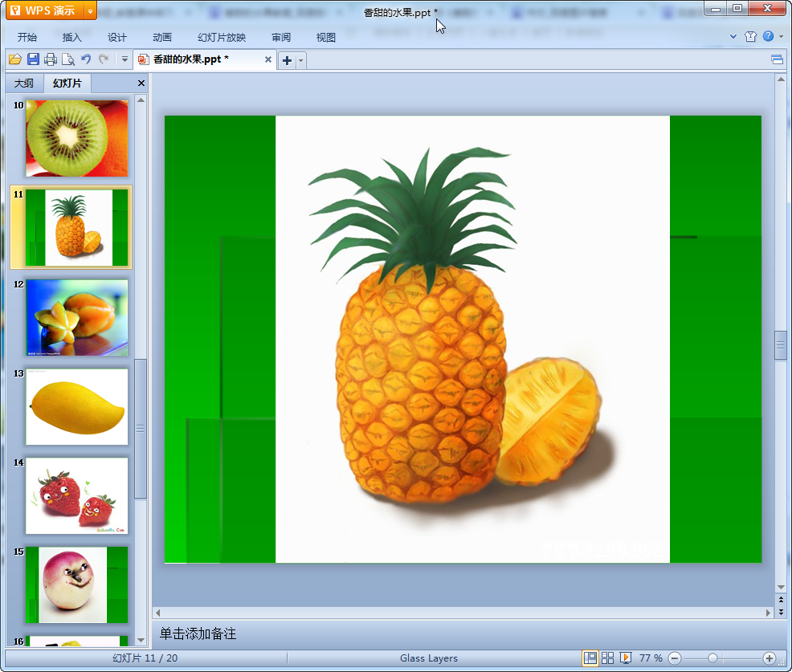
Task: Save the presentation with the floppy disk icon
Action: click(34, 59)
